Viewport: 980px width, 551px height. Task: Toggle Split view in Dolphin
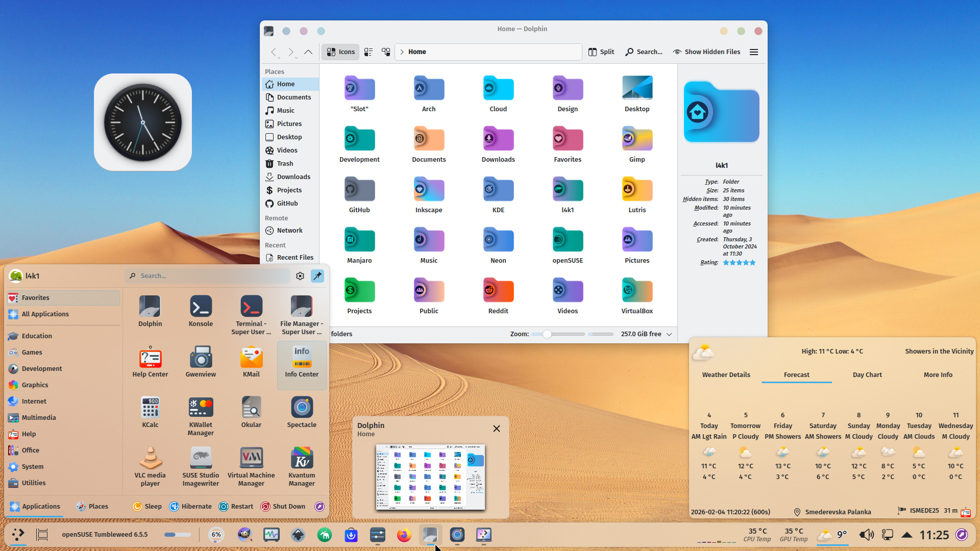click(x=601, y=52)
